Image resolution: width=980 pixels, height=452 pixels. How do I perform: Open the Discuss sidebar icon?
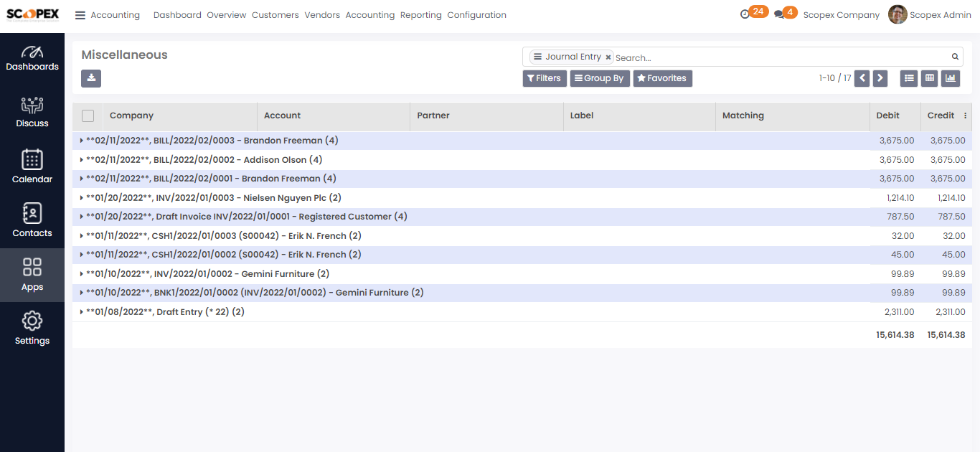coord(32,113)
